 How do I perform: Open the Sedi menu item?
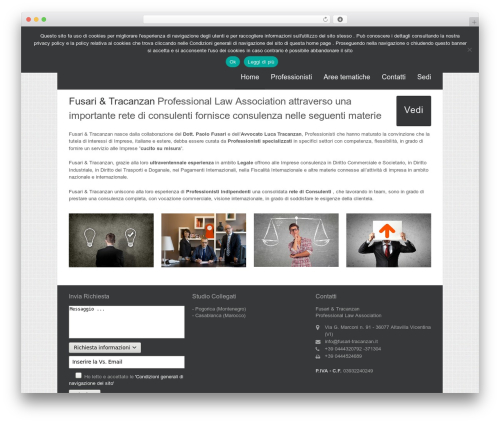(x=424, y=77)
